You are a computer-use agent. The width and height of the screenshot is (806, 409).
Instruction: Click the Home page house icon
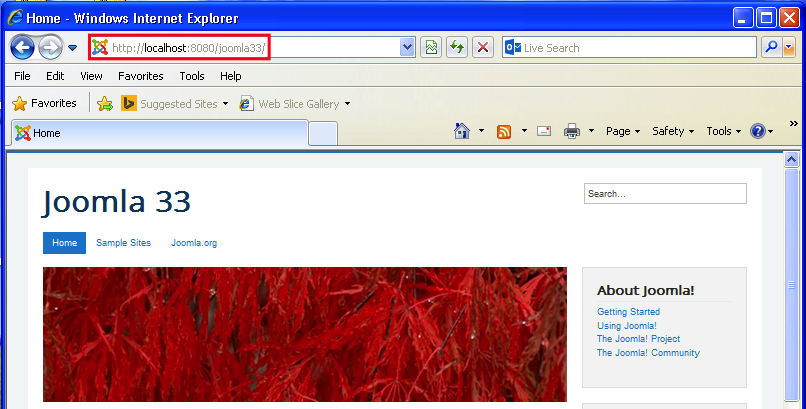pos(462,131)
